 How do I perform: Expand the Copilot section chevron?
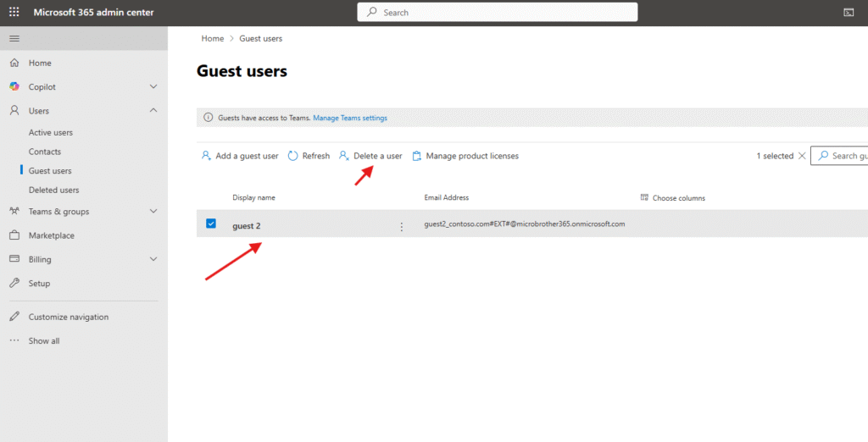click(x=153, y=86)
